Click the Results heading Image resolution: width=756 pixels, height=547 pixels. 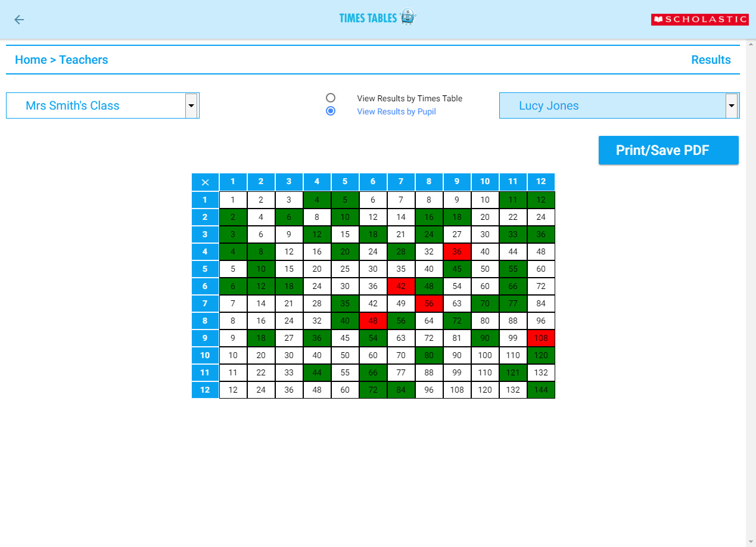click(711, 60)
